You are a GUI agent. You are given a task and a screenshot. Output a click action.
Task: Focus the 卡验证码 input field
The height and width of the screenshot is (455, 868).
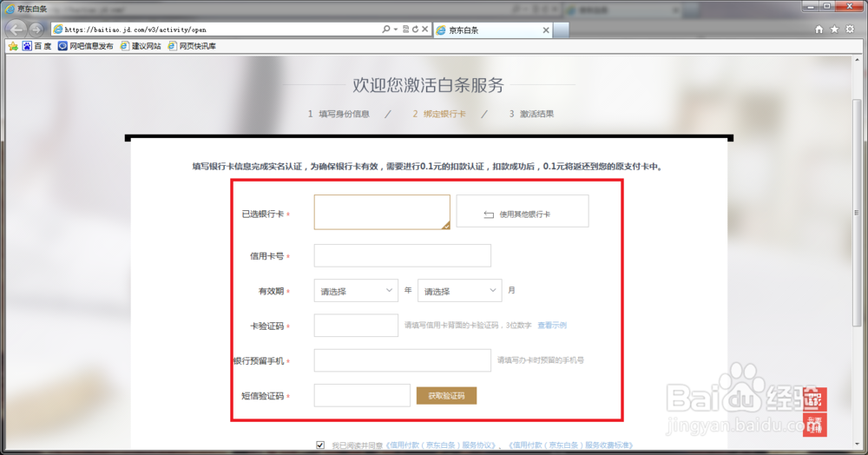[x=356, y=326]
